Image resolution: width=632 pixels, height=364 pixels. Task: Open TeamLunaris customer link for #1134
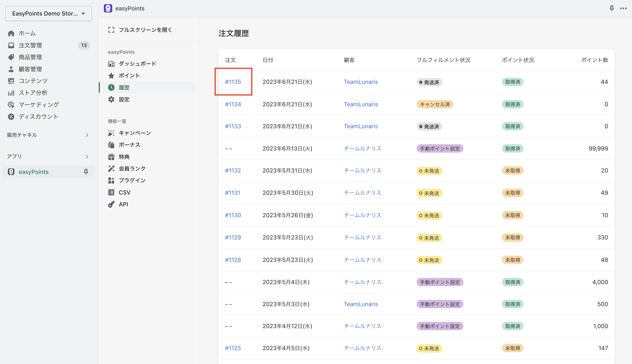point(361,104)
